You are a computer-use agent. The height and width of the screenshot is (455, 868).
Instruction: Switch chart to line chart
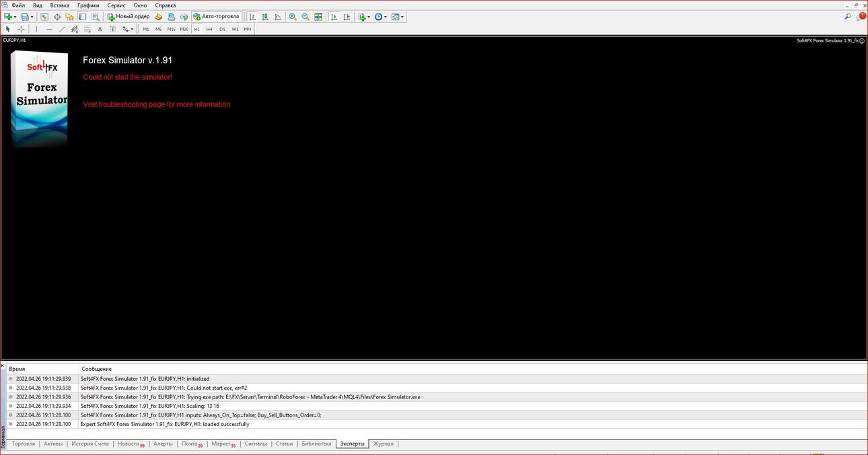(278, 17)
